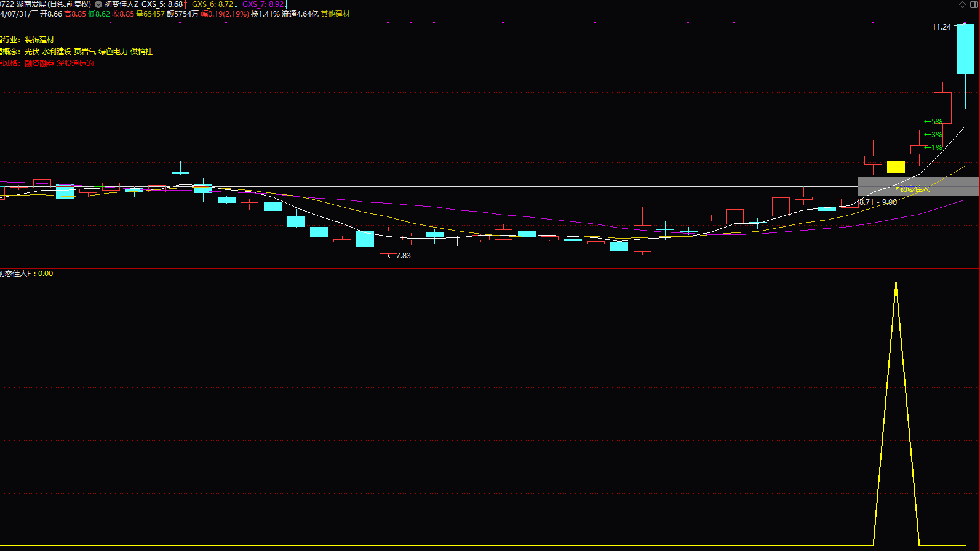This screenshot has width=980, height=551.
Task: Toggle the side panel icon at top right
Action: pyautogui.click(x=975, y=5)
